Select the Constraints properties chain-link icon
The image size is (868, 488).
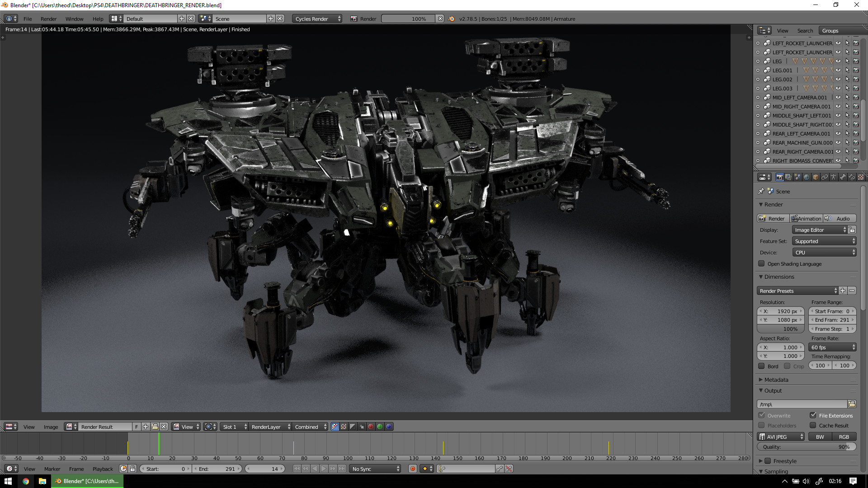[824, 177]
